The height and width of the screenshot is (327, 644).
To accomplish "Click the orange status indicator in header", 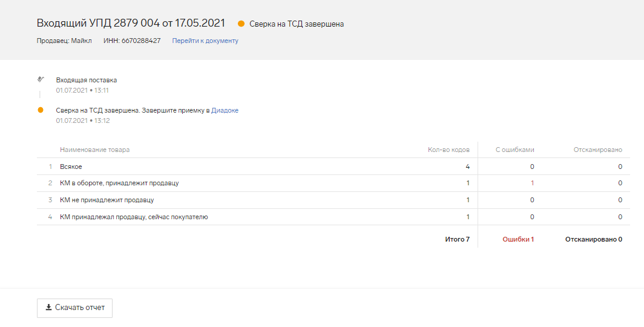I will 241,24.
